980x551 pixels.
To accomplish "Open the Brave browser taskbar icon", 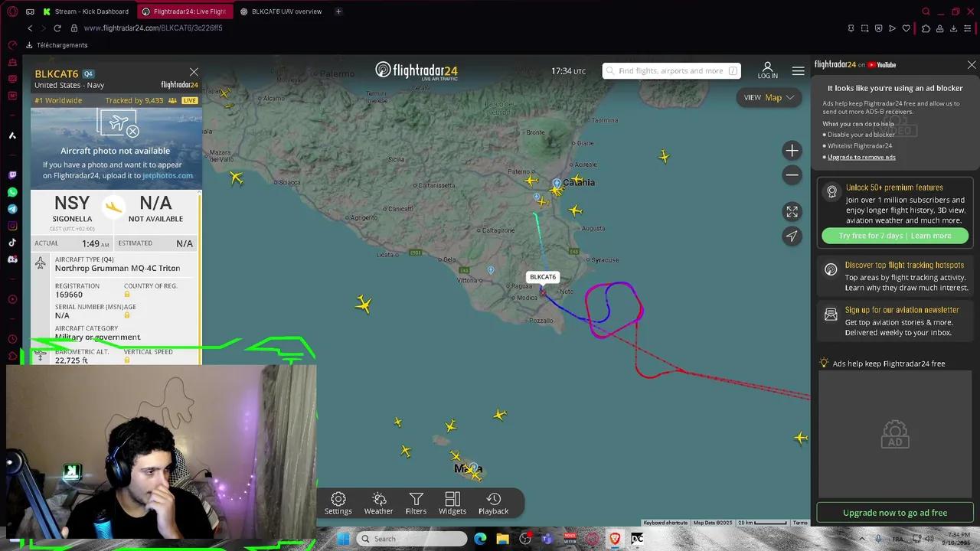I will pos(615,539).
